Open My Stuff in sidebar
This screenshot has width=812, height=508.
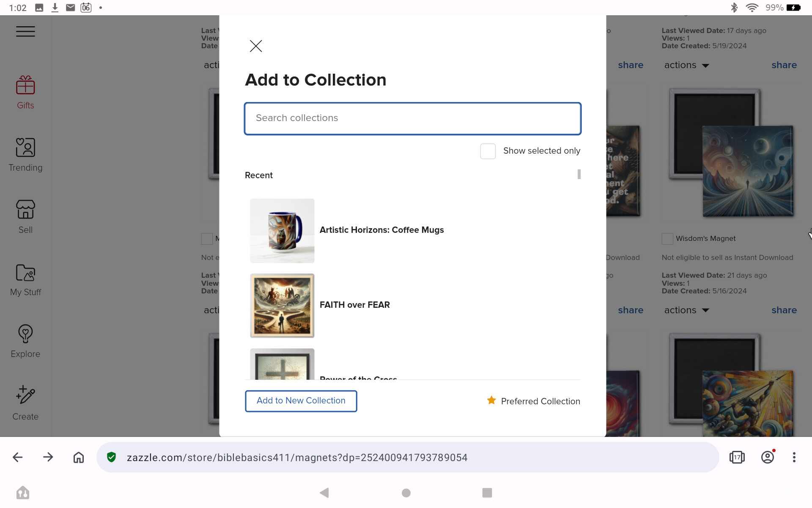25,280
